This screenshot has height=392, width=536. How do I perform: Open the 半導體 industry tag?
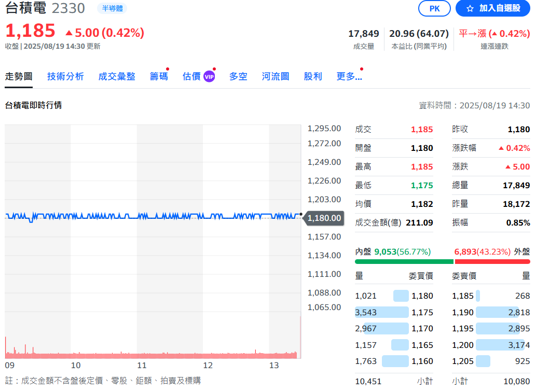[x=112, y=8]
